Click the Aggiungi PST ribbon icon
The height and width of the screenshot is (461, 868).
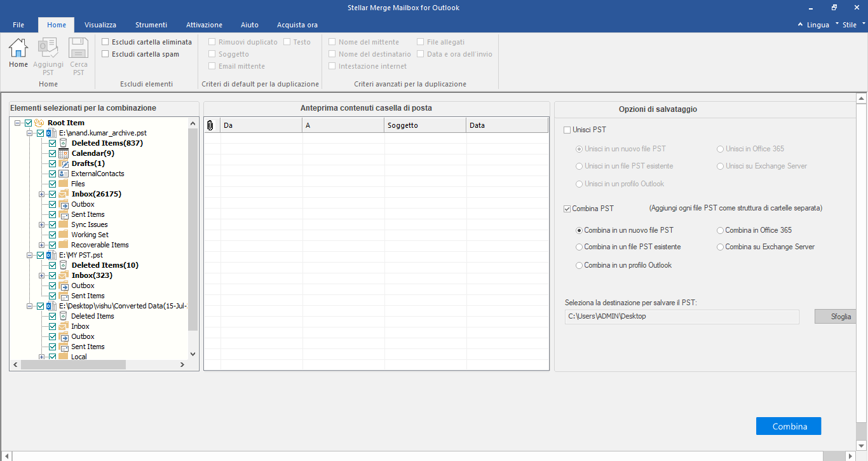coord(48,48)
